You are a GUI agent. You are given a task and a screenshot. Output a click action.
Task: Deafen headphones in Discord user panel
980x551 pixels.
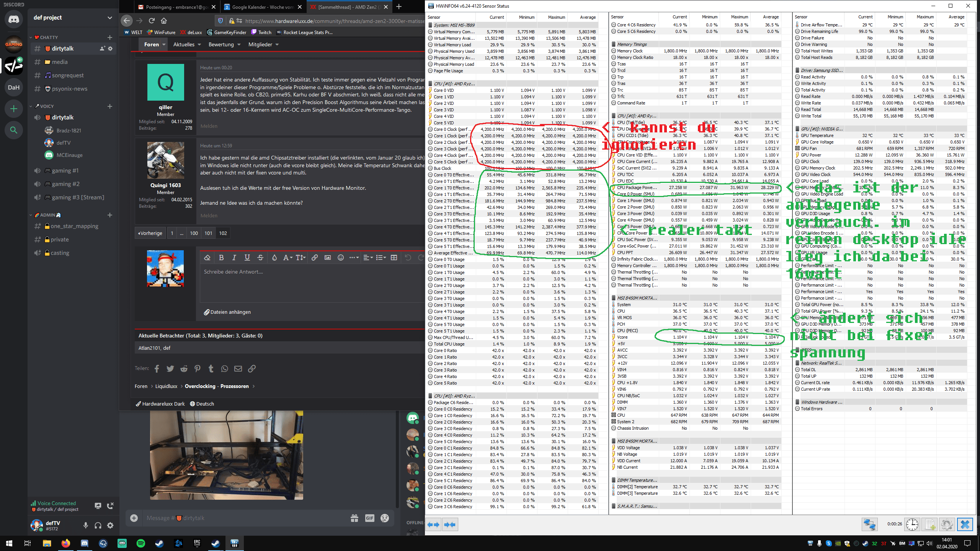pos(98,525)
